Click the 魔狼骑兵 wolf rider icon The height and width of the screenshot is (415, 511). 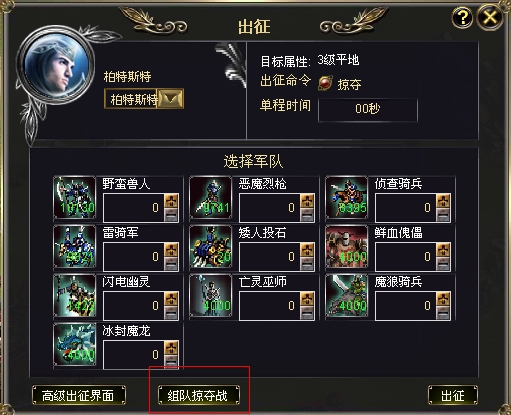pyautogui.click(x=347, y=295)
